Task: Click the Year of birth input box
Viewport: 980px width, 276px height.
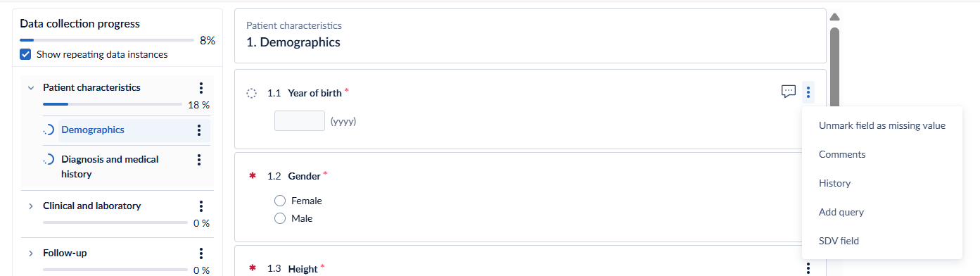Action: [x=300, y=121]
